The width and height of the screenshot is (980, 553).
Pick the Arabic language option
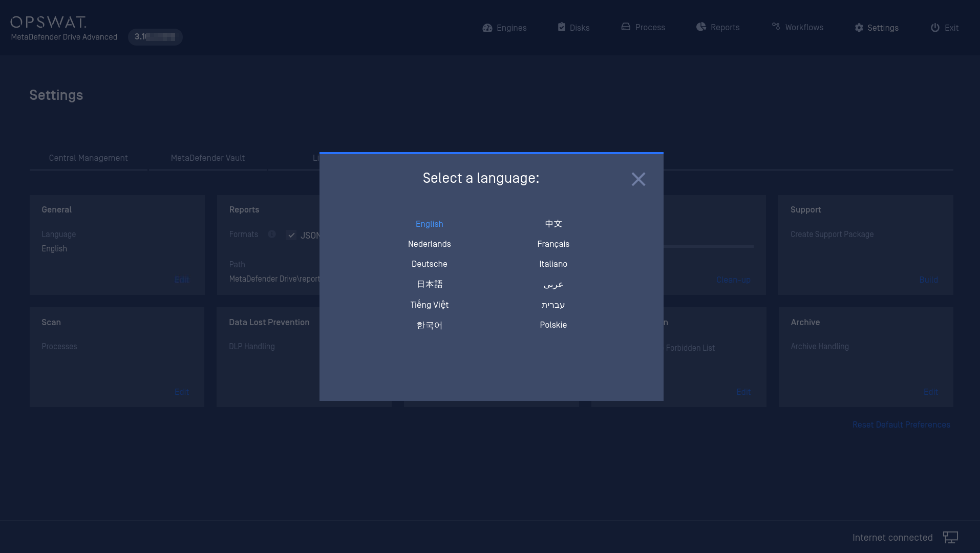click(553, 284)
